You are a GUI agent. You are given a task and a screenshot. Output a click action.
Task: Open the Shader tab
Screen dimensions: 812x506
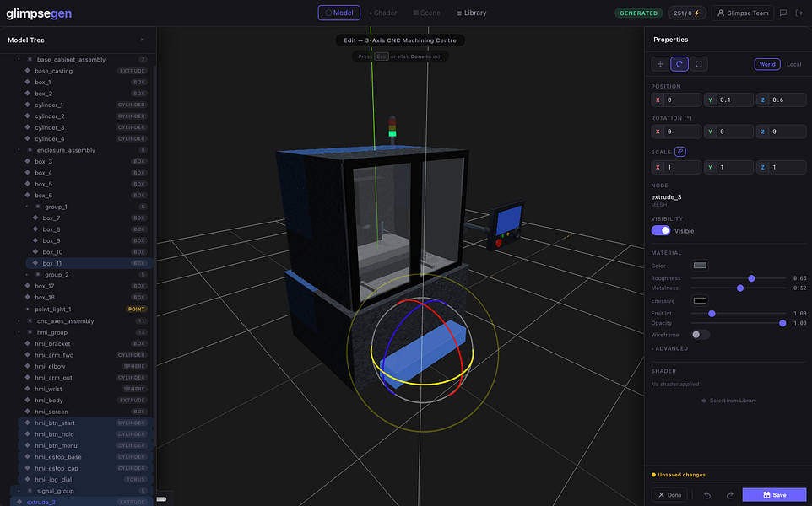(x=382, y=13)
